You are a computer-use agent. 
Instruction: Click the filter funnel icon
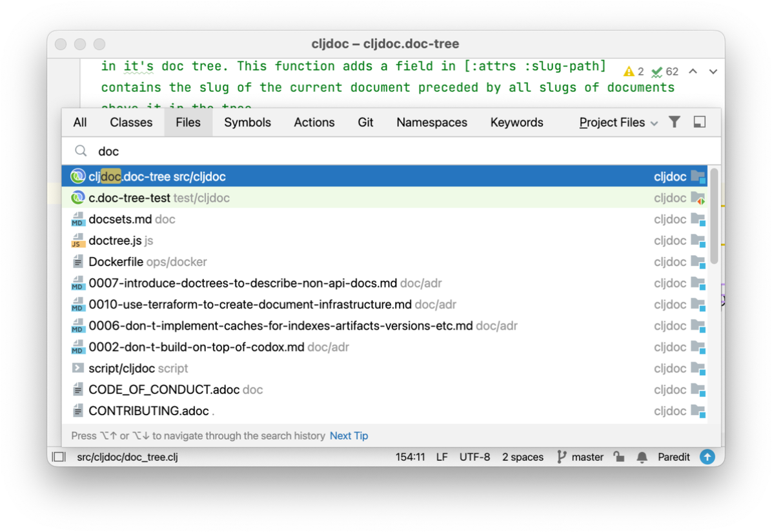tap(675, 121)
